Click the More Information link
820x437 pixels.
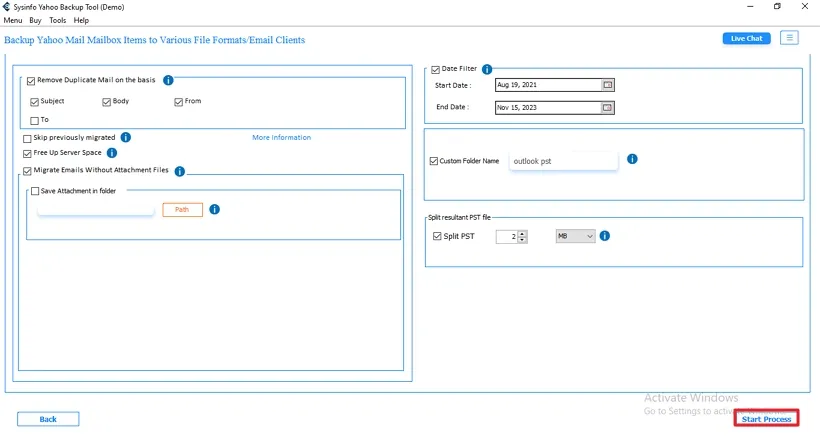click(281, 137)
